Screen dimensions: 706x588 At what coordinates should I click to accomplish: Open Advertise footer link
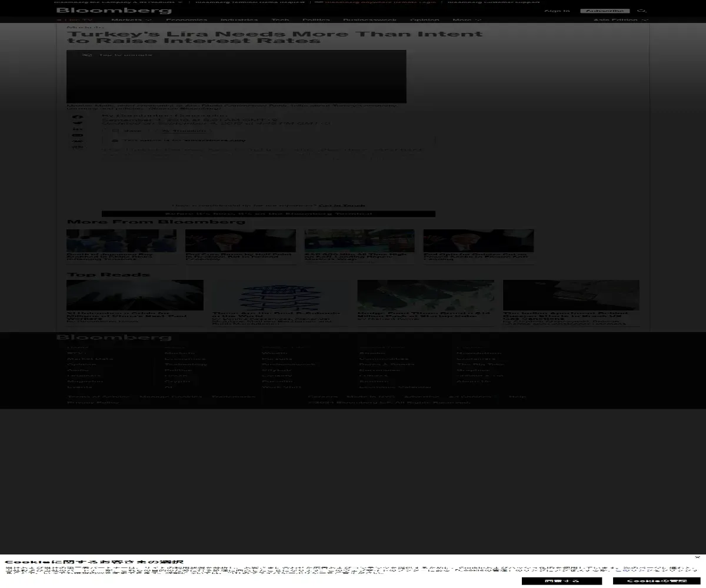pyautogui.click(x=422, y=396)
